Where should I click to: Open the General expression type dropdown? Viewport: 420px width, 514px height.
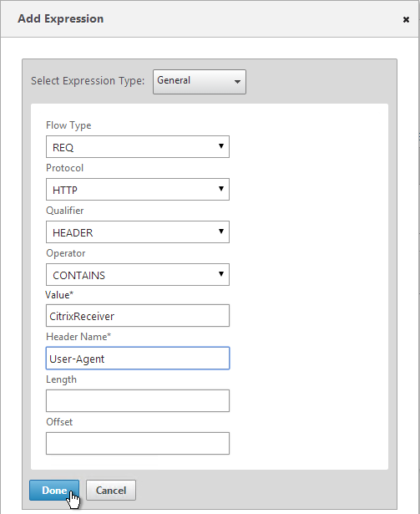pos(200,82)
